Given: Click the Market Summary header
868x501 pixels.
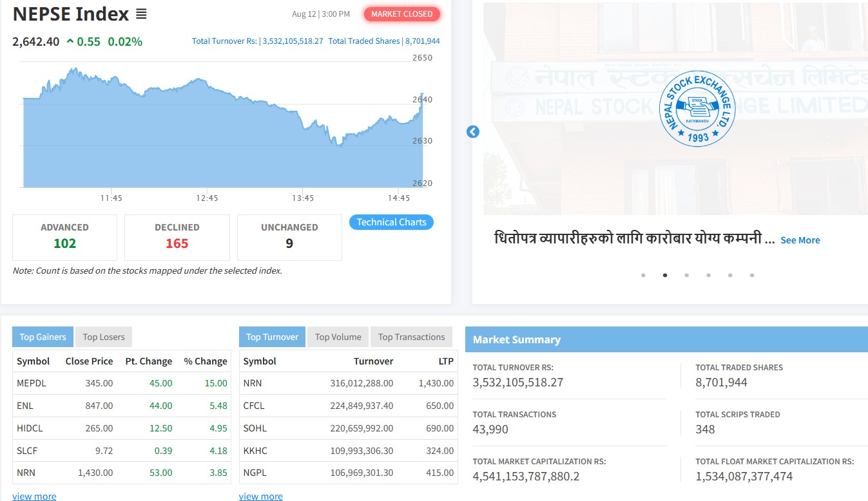Looking at the screenshot, I should [x=666, y=339].
